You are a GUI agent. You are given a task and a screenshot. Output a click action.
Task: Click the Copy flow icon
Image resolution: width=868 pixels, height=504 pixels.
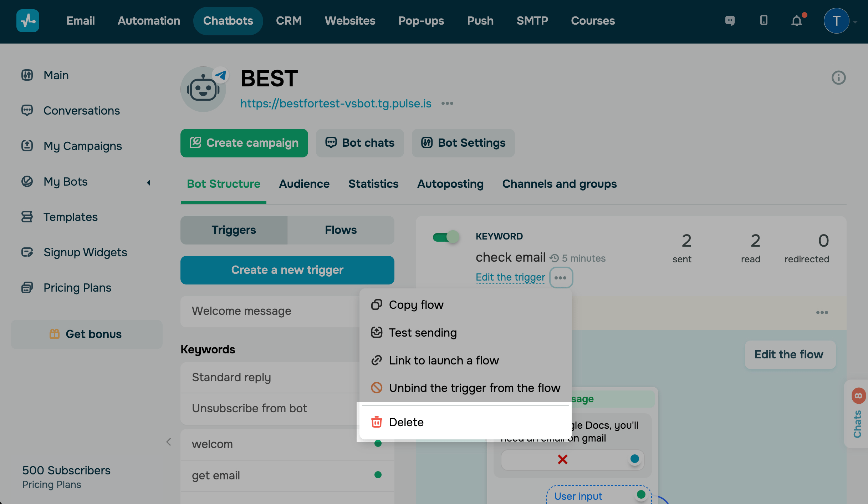tap(377, 304)
